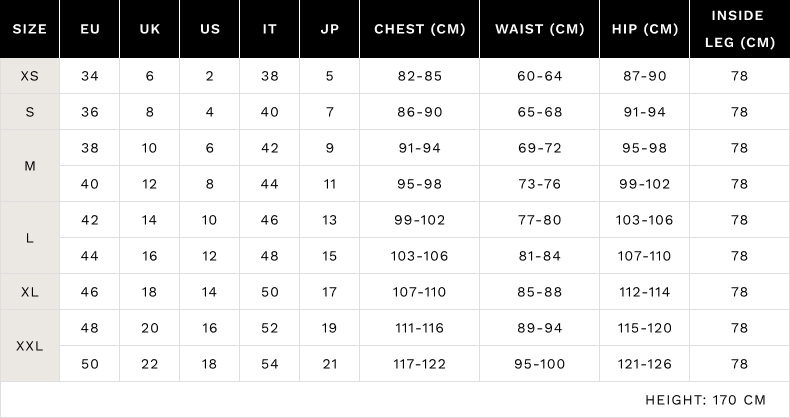Select US size 2 cell
790x418 pixels.
click(x=210, y=76)
